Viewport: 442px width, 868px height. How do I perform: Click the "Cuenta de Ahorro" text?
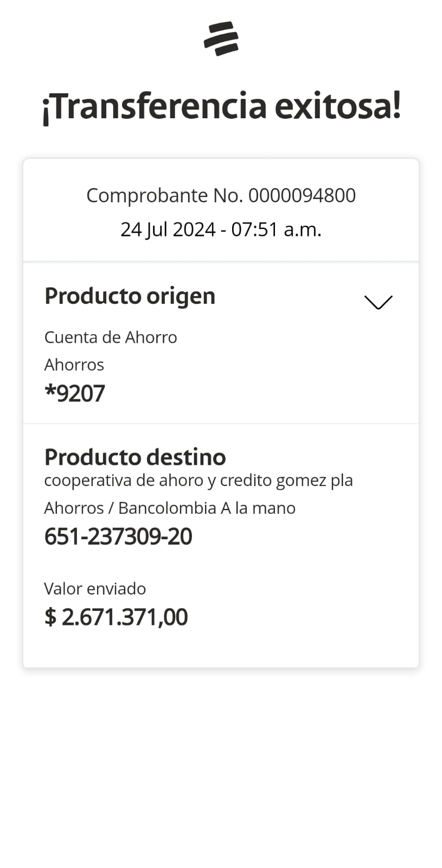click(111, 337)
